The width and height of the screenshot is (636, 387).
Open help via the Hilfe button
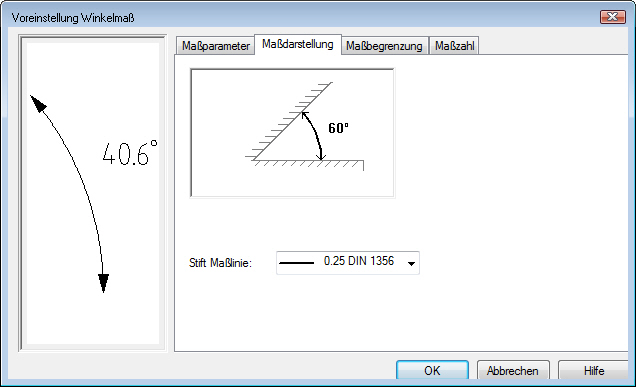(x=594, y=370)
